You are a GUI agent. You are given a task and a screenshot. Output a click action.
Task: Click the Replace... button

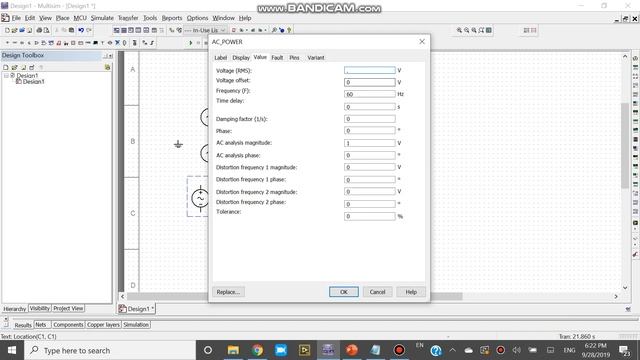tap(228, 292)
